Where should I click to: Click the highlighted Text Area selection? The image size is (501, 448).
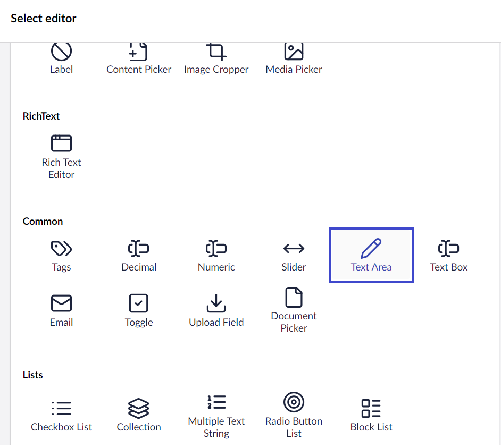[371, 255]
